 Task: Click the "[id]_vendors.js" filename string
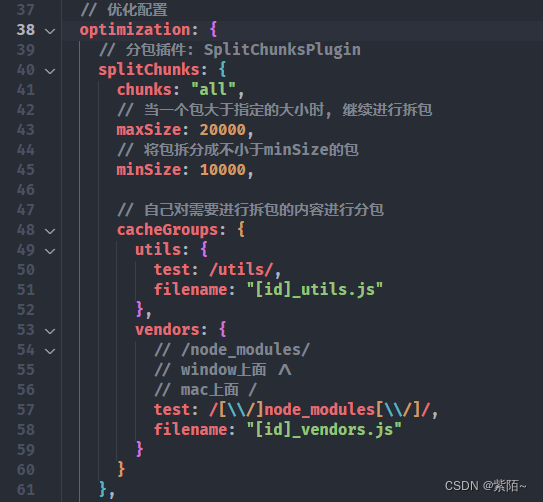[324, 430]
